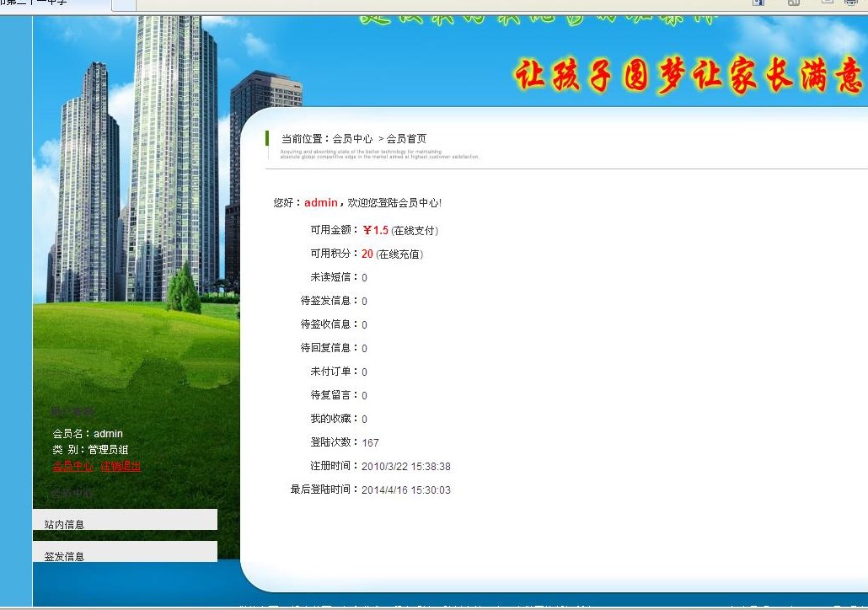The height and width of the screenshot is (610, 868).
Task: Click the 让孩子圆梦让家长满意 banner slogan
Action: [x=688, y=78]
